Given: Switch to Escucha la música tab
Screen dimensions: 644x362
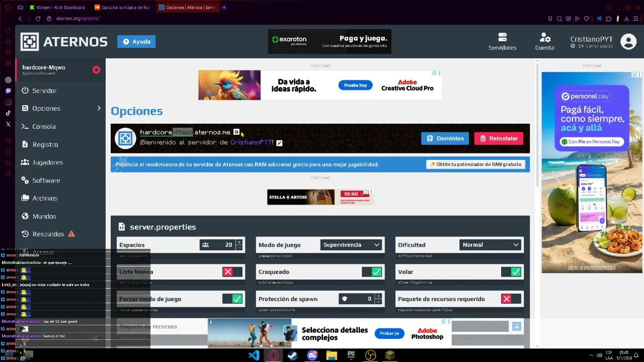Looking at the screenshot, I should point(123,8).
